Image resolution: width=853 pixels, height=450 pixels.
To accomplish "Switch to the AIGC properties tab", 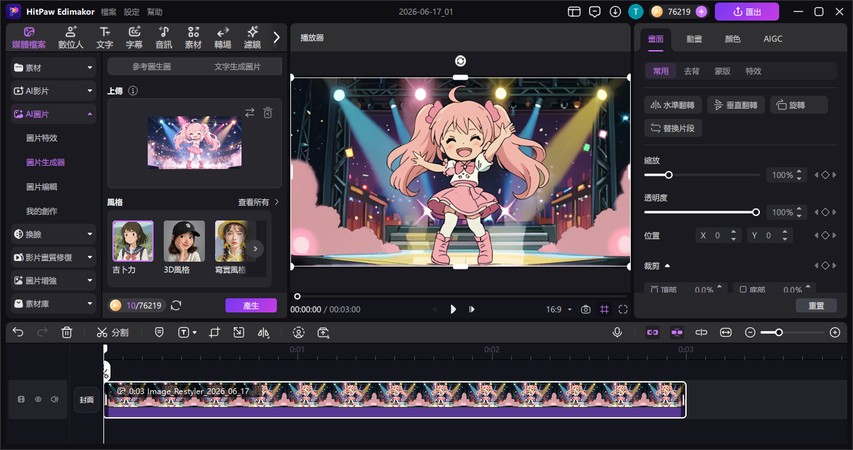I will pyautogui.click(x=772, y=39).
